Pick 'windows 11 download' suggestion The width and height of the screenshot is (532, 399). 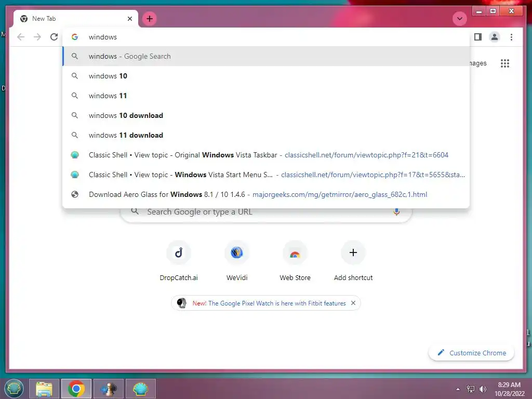point(267,135)
